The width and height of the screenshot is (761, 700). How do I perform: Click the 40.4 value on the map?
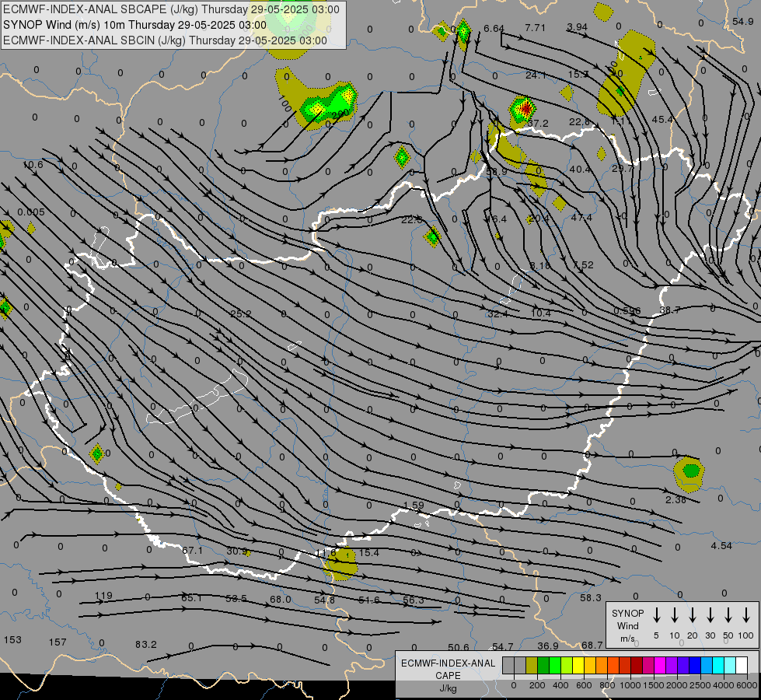point(580,170)
